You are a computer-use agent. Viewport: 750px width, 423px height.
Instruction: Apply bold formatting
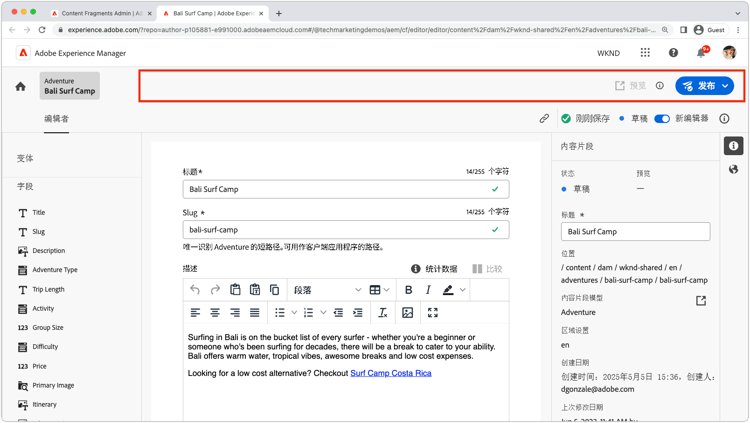coord(408,290)
